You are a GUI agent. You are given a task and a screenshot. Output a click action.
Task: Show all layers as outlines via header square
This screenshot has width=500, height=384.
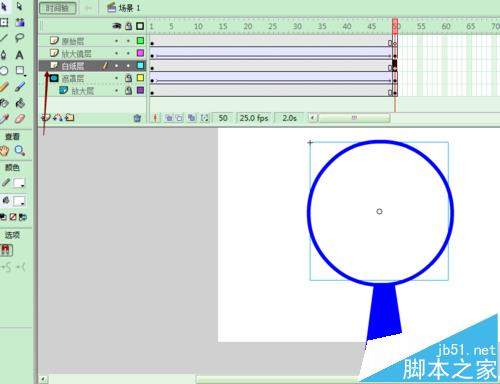(140, 26)
